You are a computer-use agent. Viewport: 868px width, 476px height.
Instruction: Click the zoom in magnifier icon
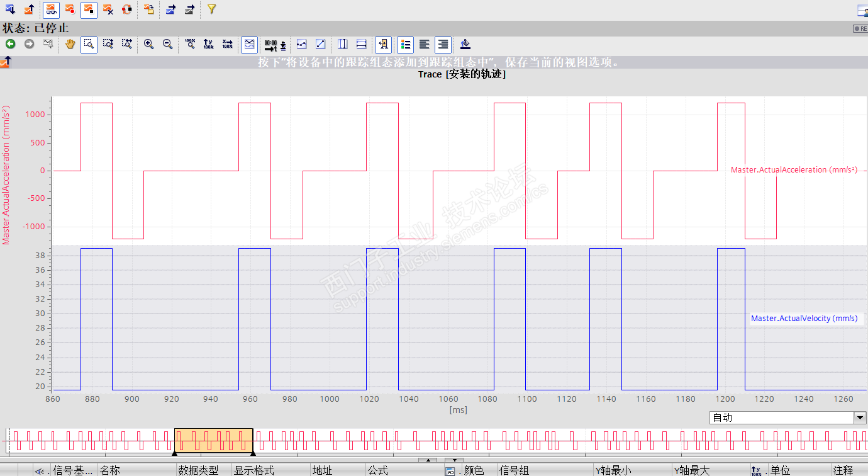[148, 44]
